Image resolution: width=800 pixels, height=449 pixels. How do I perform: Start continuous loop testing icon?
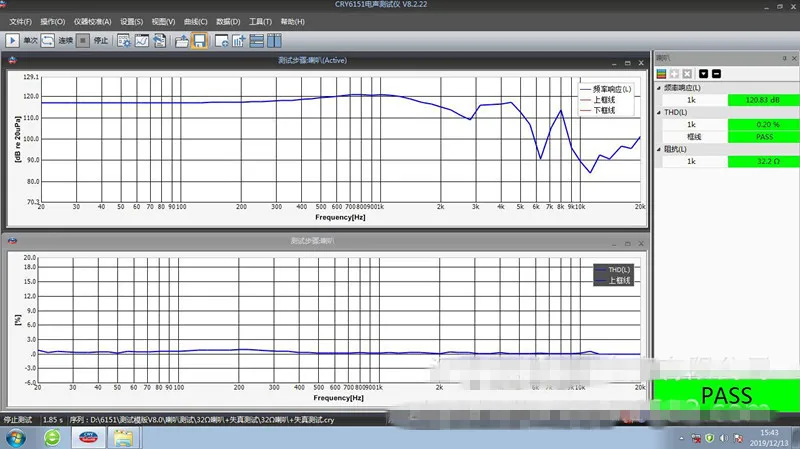point(47,40)
